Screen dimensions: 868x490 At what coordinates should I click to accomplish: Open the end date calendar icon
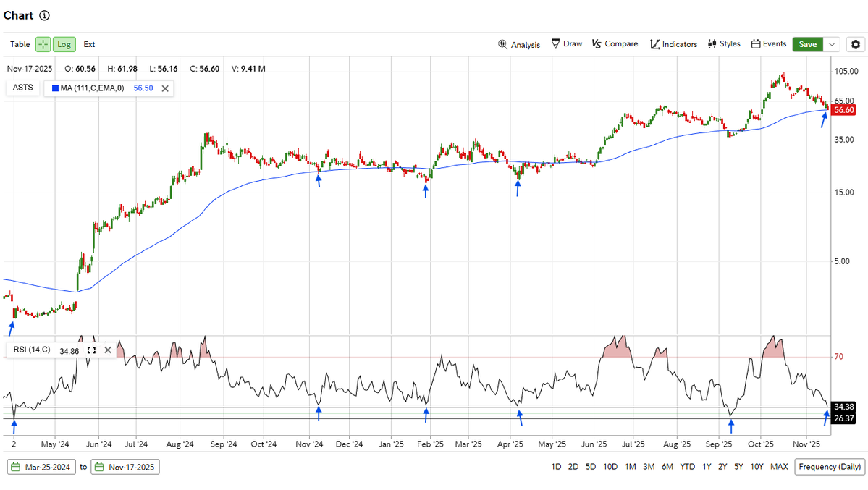[98, 468]
